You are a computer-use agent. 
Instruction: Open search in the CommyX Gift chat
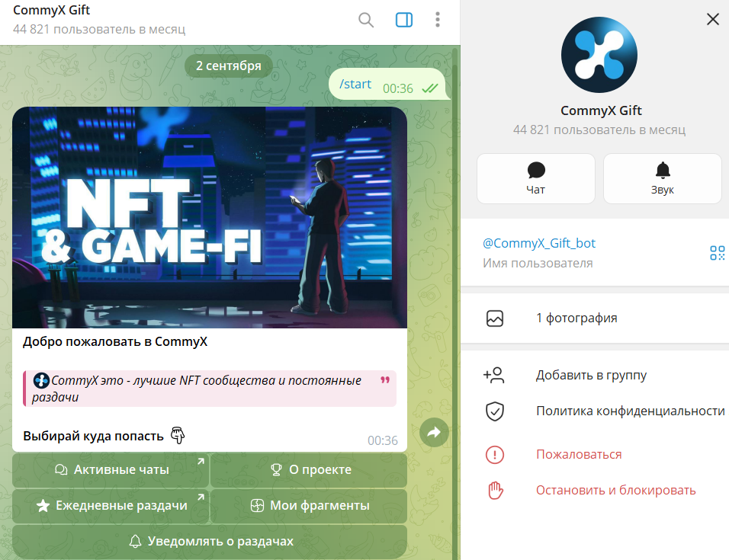point(366,20)
